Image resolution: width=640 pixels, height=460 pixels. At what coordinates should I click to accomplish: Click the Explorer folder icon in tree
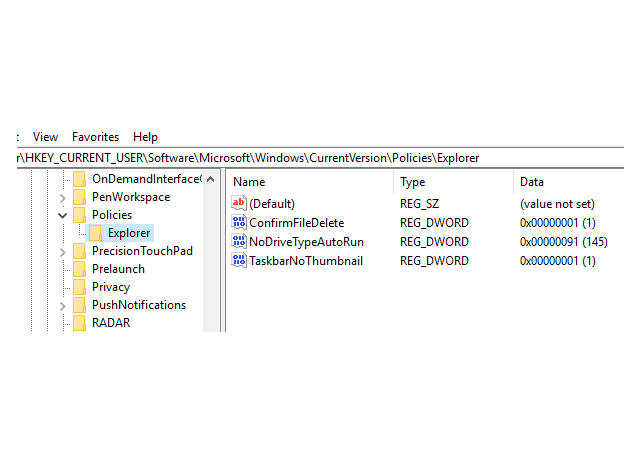pyautogui.click(x=95, y=233)
